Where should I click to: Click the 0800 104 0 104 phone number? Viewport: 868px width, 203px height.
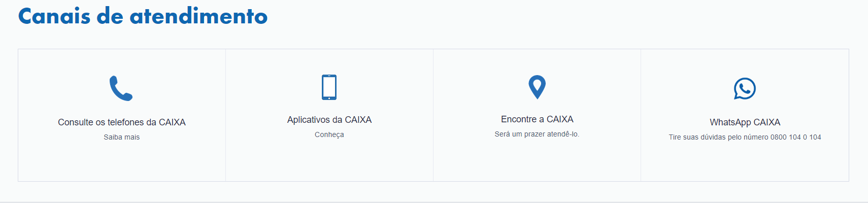click(x=795, y=137)
